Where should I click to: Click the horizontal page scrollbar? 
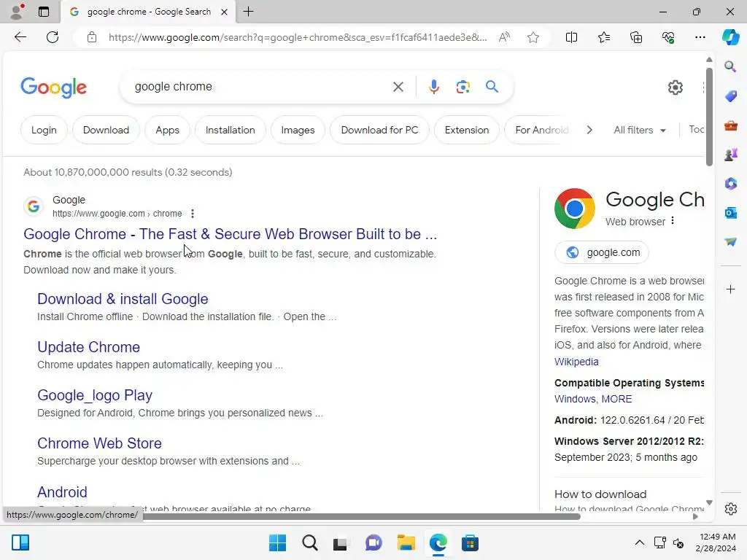pos(361,517)
